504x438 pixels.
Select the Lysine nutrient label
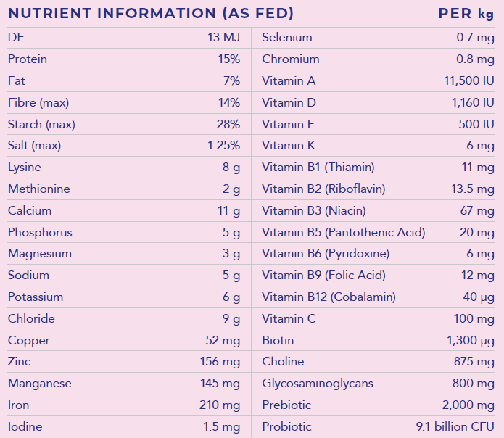point(25,168)
